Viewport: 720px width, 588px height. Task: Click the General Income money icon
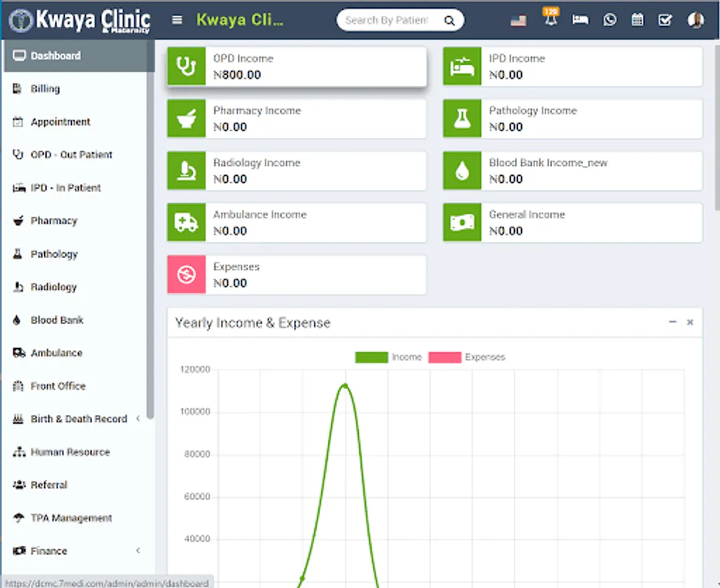462,223
